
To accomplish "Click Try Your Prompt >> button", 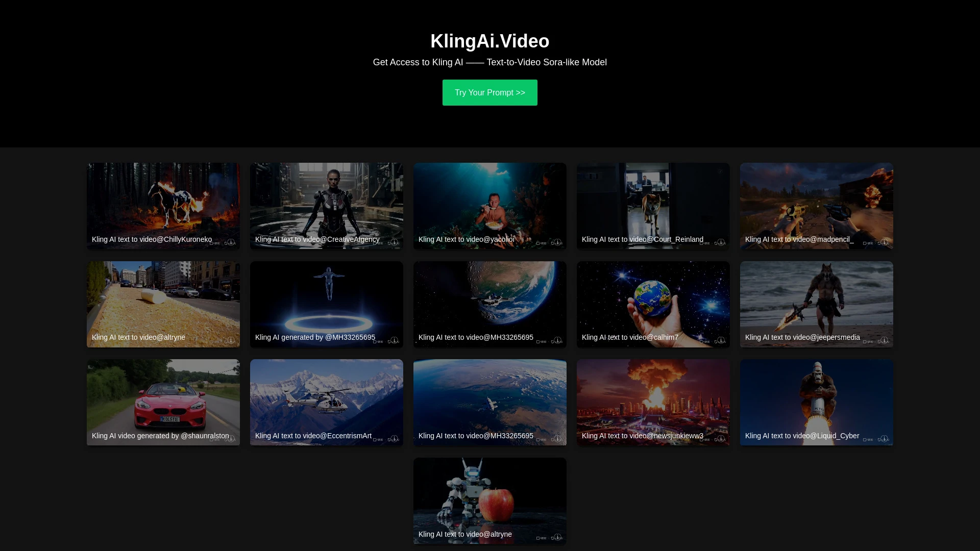I will tap(490, 93).
